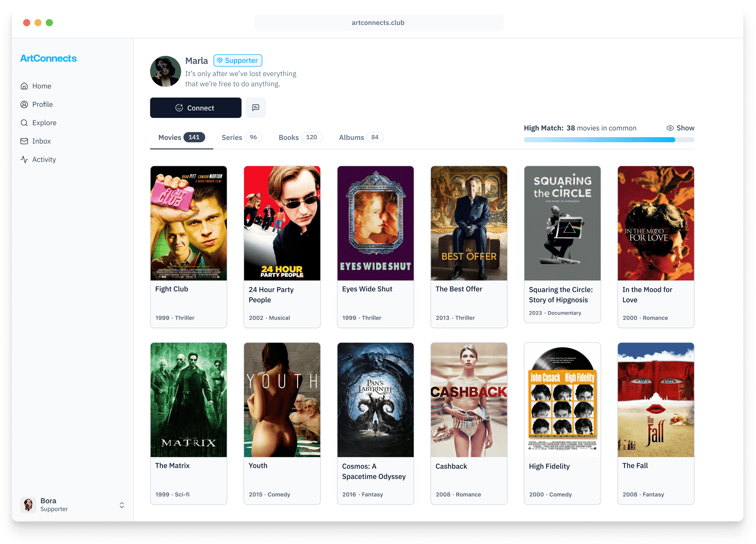
Task: Open the Fight Club poster
Action: [x=189, y=223]
